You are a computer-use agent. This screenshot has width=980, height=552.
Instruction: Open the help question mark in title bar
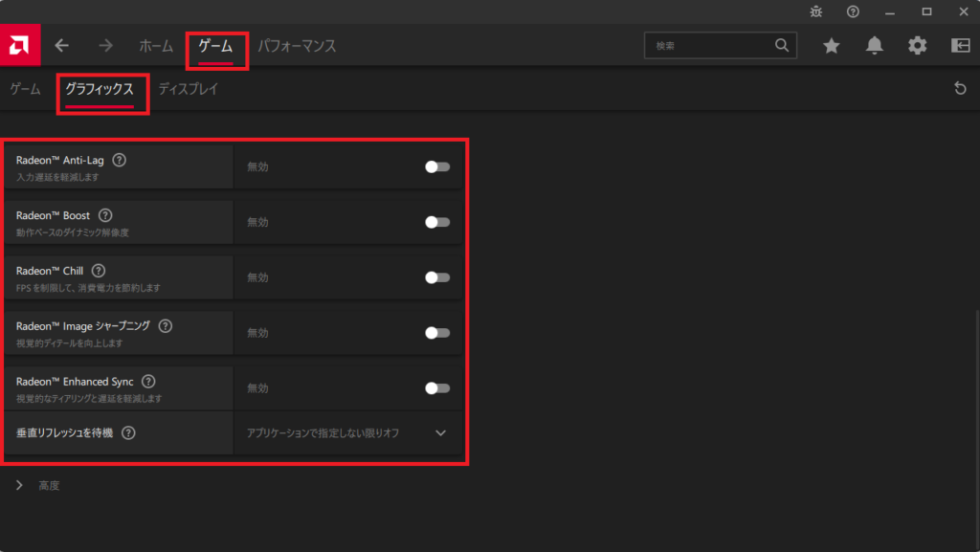point(853,11)
